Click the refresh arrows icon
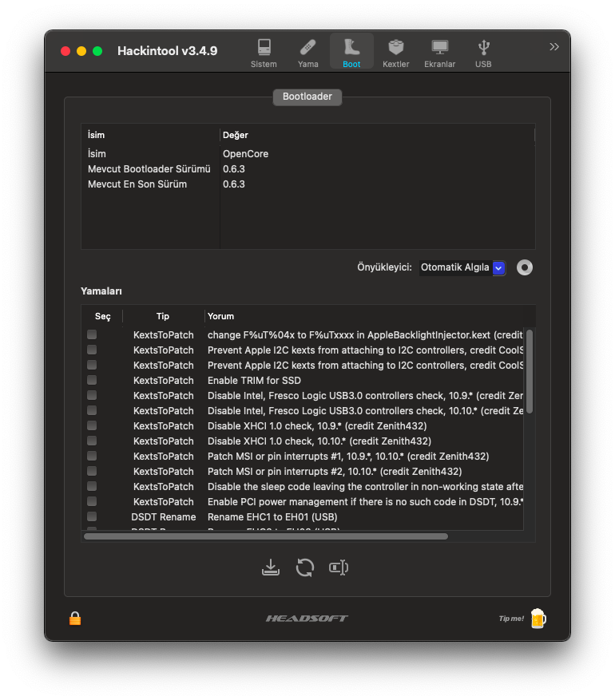The height and width of the screenshot is (700, 615). point(304,568)
